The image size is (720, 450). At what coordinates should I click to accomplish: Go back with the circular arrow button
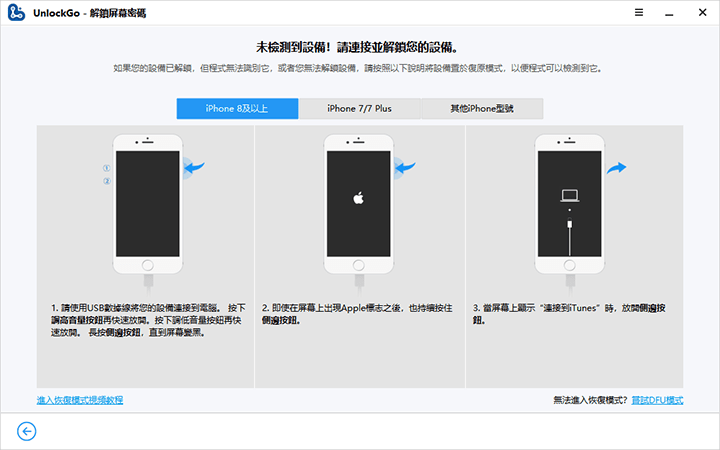(27, 431)
